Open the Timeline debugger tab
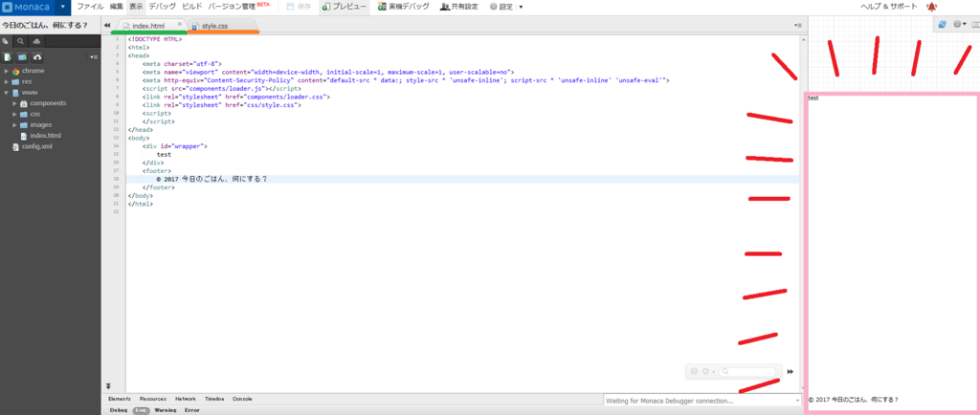The width and height of the screenshot is (980, 415). tap(214, 398)
